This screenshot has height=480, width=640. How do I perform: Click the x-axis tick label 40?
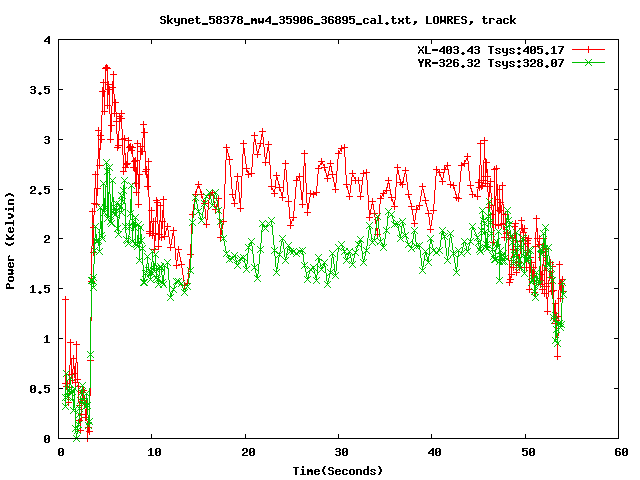coord(434,452)
